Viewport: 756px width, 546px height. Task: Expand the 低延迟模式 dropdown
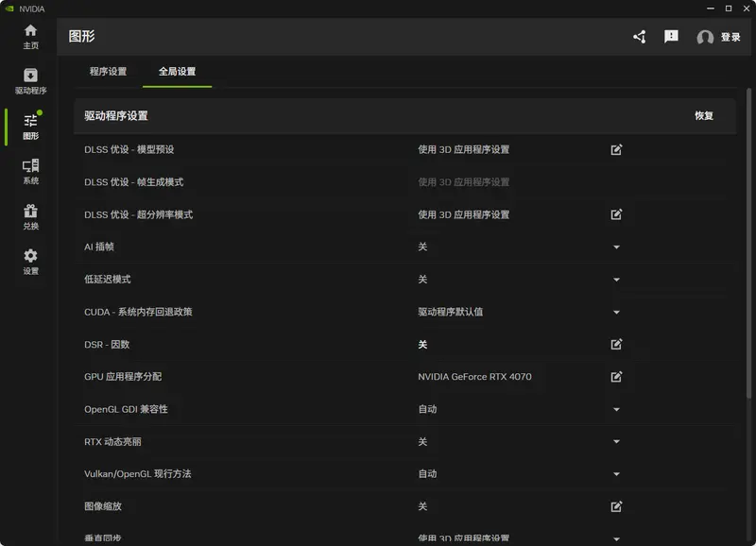(616, 280)
